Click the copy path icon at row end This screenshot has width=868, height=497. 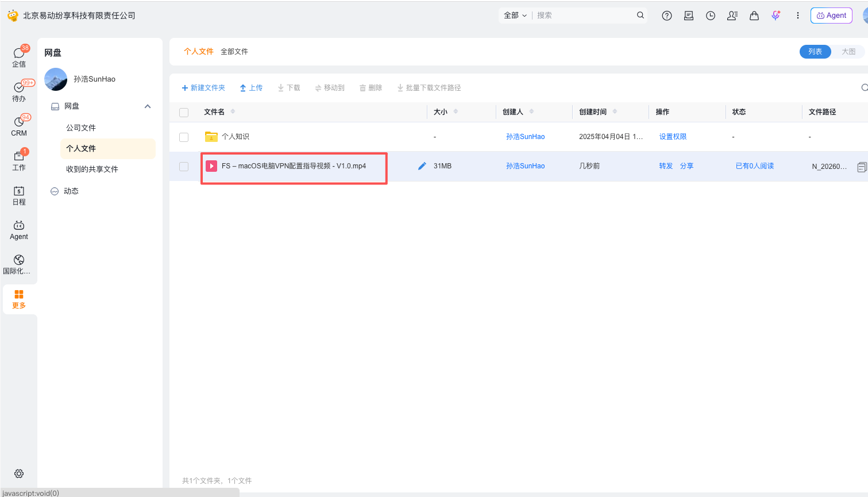(x=862, y=167)
